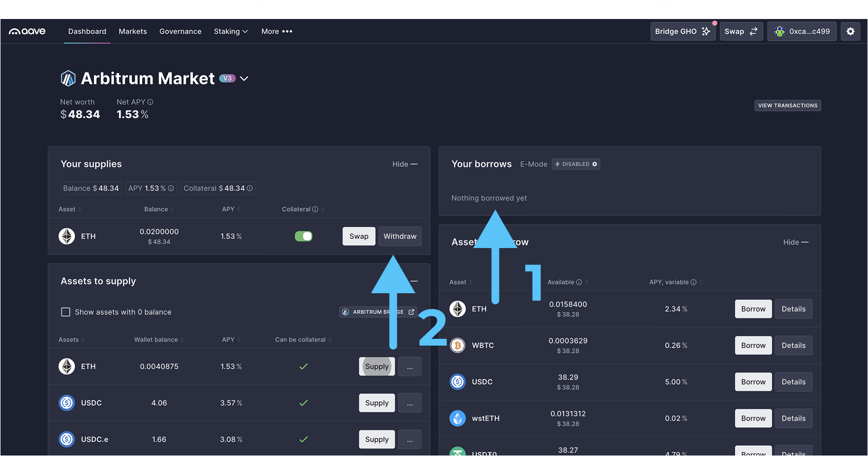Screen dimensions: 868x474
Task: Click Borrow button for USDC
Action: (x=753, y=382)
